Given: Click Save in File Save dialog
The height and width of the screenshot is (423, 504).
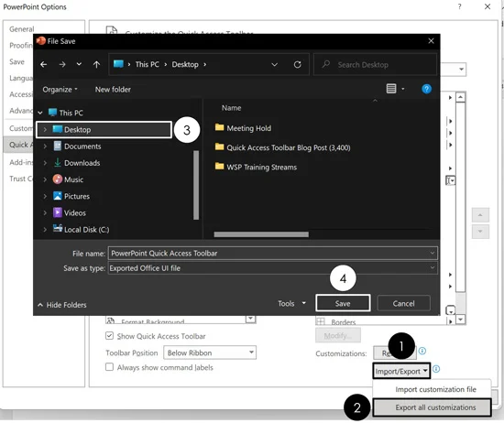Looking at the screenshot, I should pos(343,303).
